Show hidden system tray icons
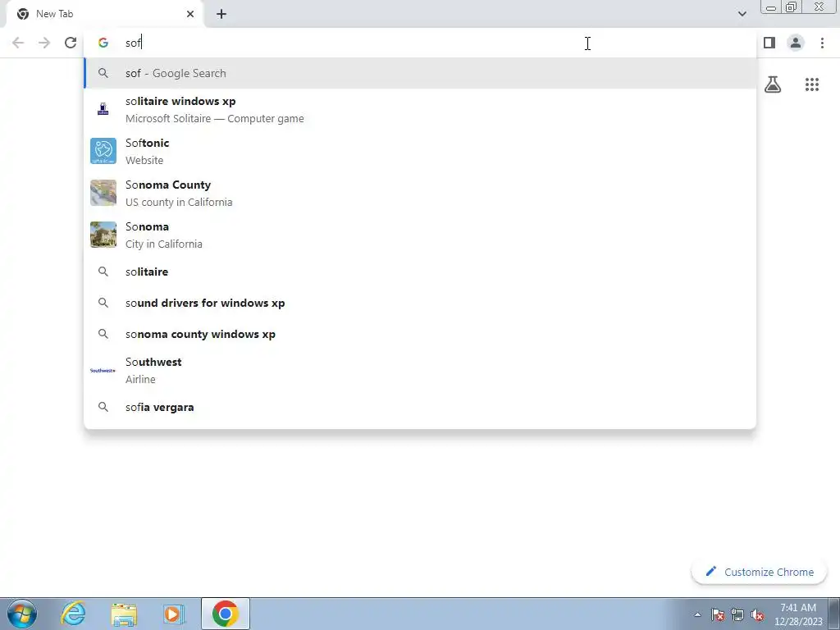Viewport: 840px width, 630px height. 697,614
